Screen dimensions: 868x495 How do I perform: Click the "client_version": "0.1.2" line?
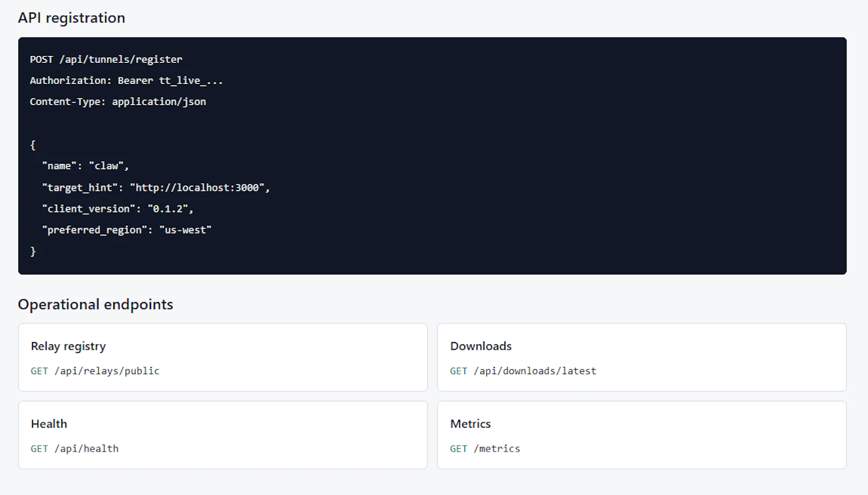click(118, 209)
